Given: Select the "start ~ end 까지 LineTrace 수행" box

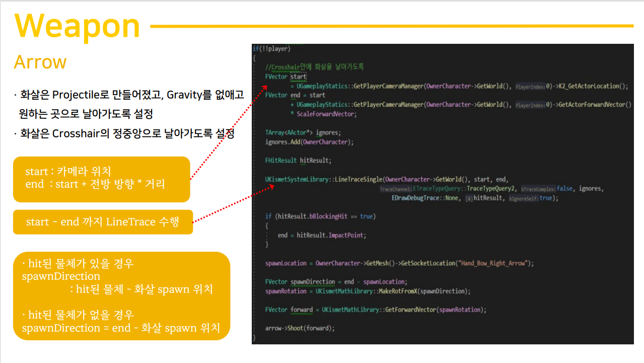Looking at the screenshot, I should 103,222.
